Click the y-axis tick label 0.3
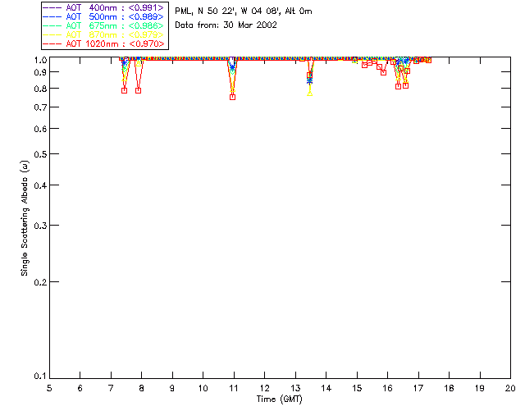Image resolution: width=525 pixels, height=420 pixels. [40, 226]
